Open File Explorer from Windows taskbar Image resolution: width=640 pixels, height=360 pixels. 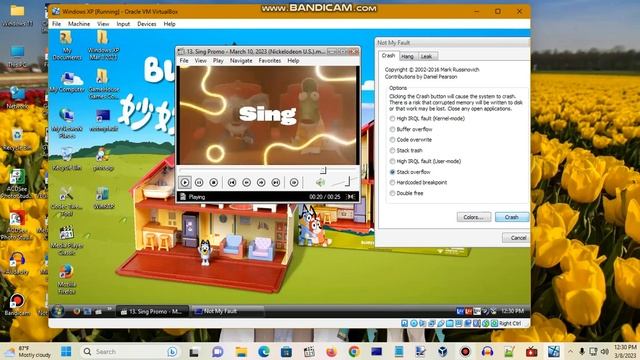[x=241, y=351]
